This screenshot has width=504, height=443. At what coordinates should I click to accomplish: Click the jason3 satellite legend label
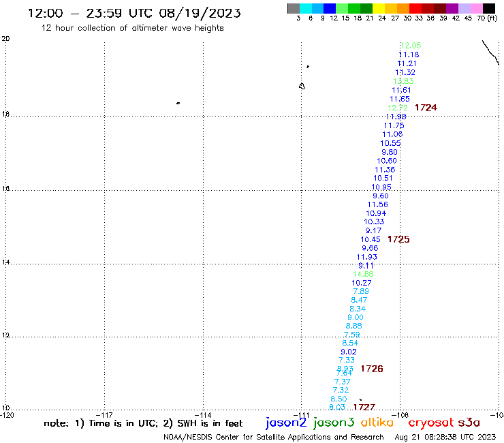(x=334, y=423)
